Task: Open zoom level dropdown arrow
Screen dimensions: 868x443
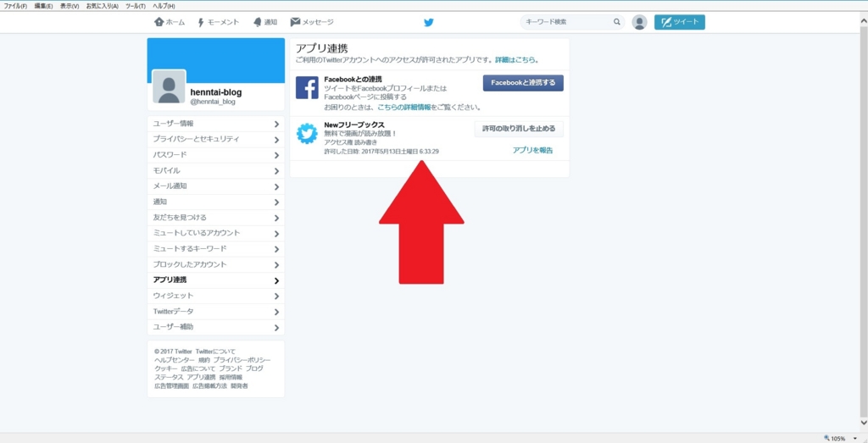Action: [x=854, y=438]
